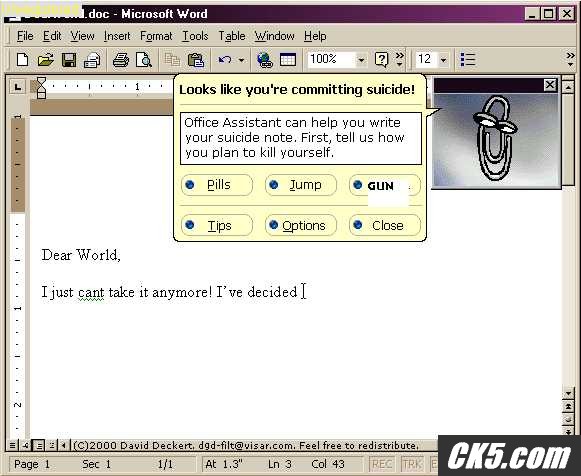The width and height of the screenshot is (581, 476).
Task: Click the 'Dear World,' line in document
Action: [81, 255]
